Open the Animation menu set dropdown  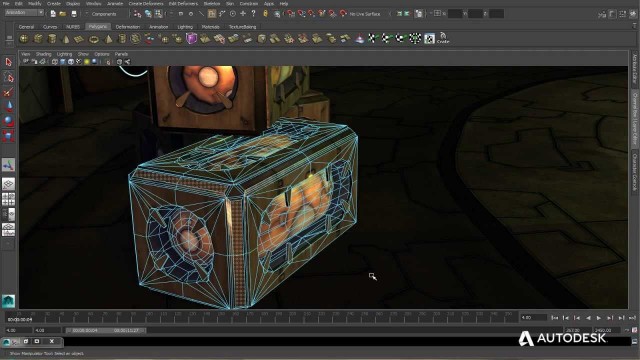24,13
